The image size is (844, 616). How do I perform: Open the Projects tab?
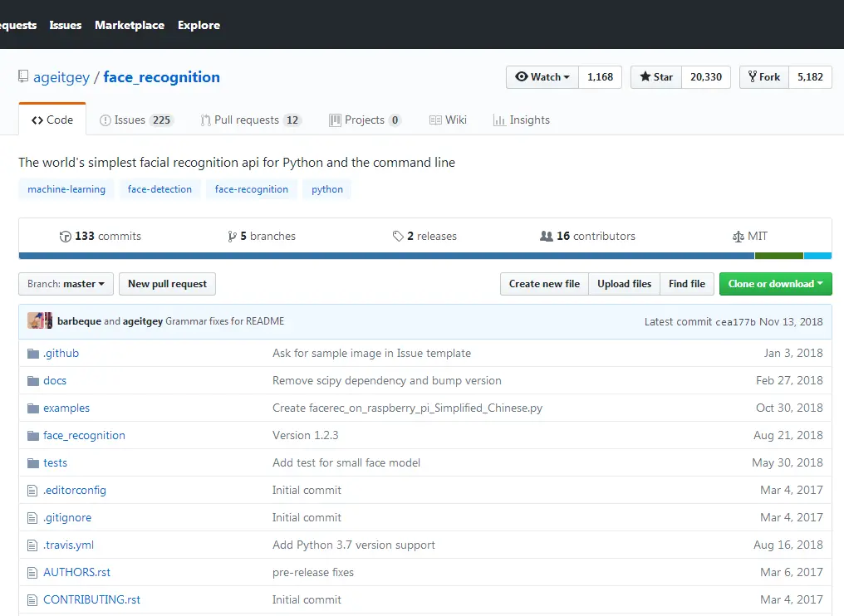[x=365, y=120]
